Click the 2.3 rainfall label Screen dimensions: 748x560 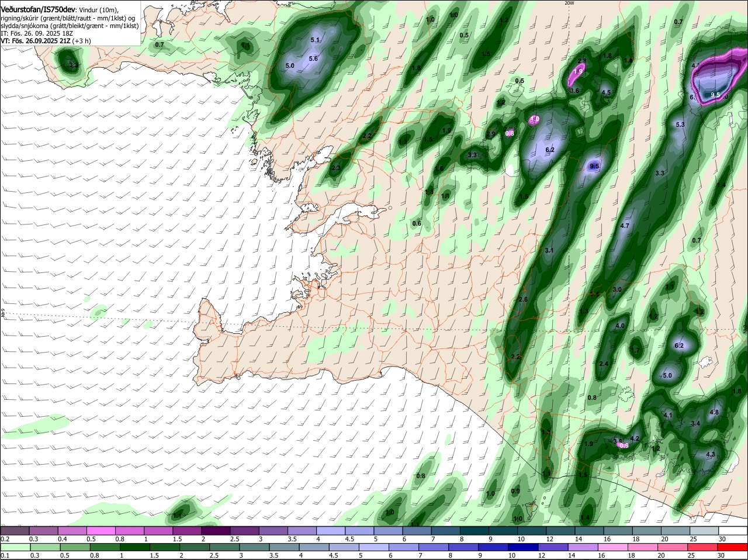pyautogui.click(x=336, y=168)
